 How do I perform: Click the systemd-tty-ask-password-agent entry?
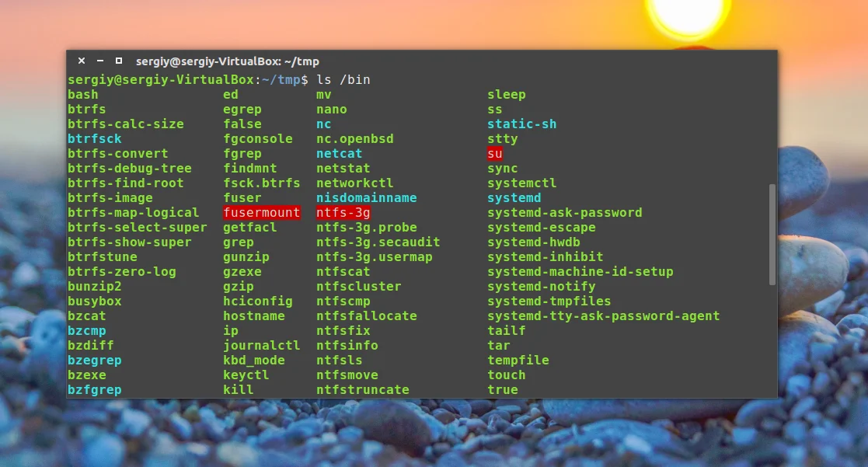(x=603, y=316)
